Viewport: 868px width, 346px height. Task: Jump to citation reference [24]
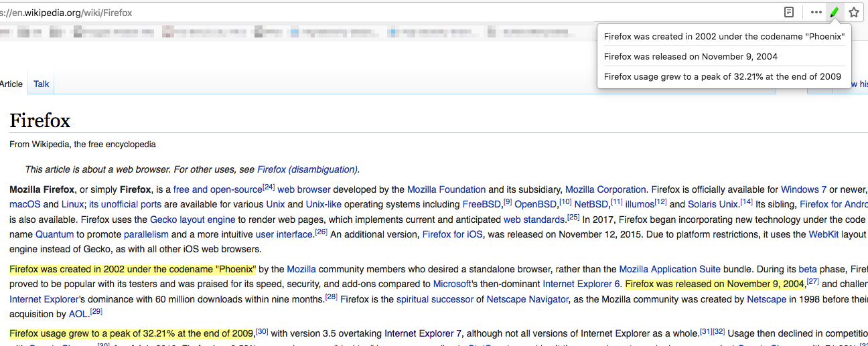point(269,187)
